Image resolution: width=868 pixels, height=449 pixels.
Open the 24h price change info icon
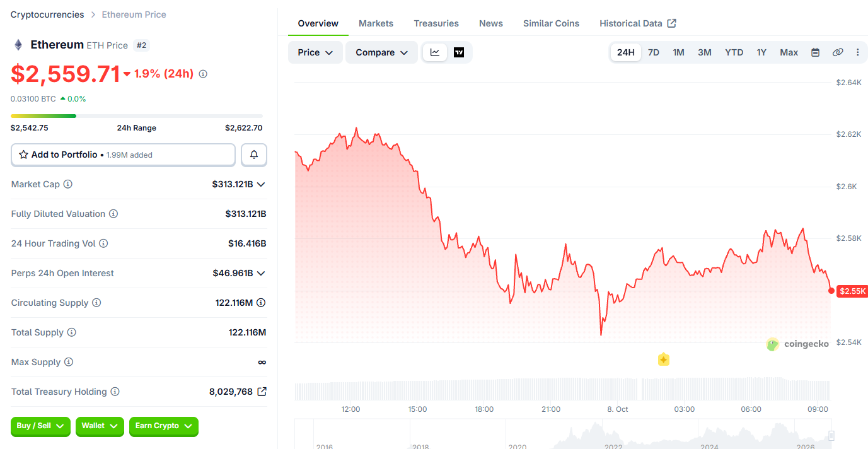(x=203, y=74)
